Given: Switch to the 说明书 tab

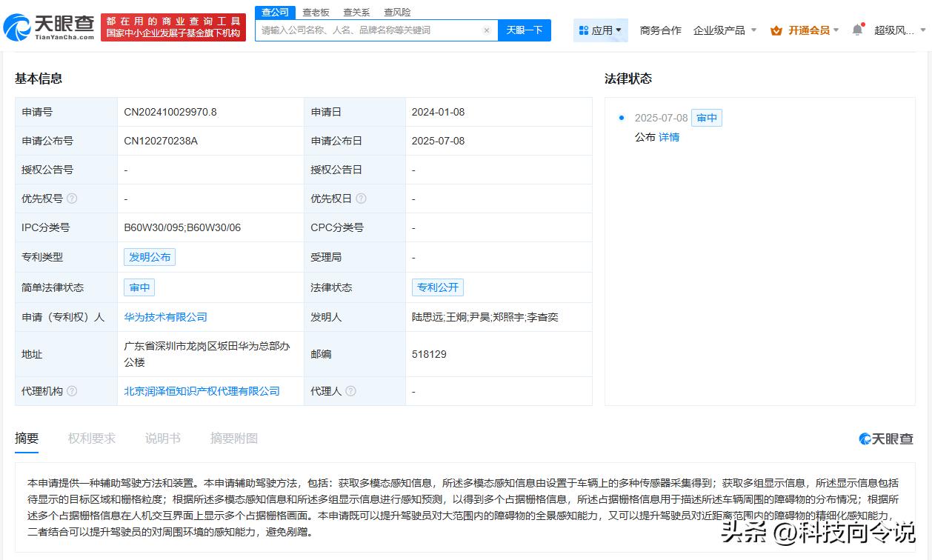Looking at the screenshot, I should (163, 439).
